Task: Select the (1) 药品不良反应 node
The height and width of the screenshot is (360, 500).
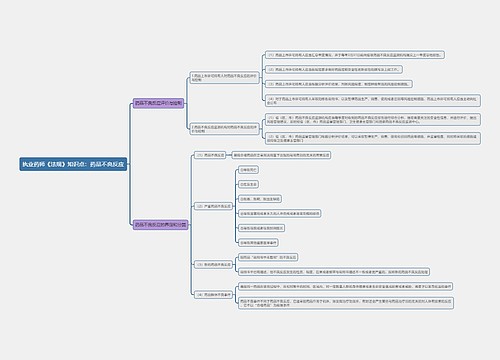Action: (210, 155)
